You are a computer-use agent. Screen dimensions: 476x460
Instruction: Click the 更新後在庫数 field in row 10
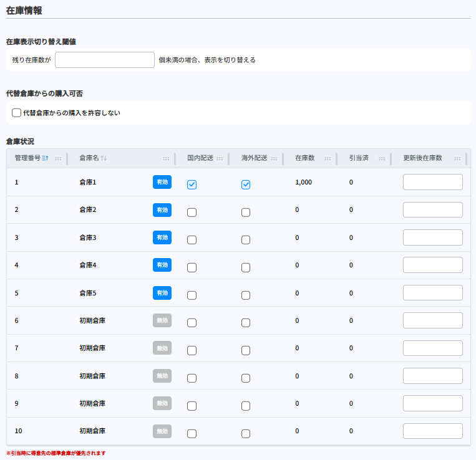pyautogui.click(x=433, y=431)
